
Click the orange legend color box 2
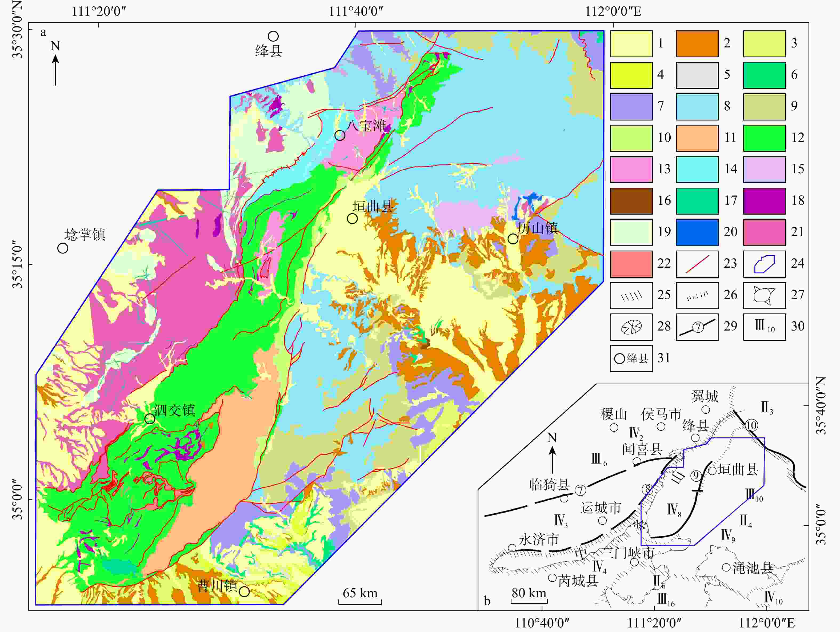(697, 44)
